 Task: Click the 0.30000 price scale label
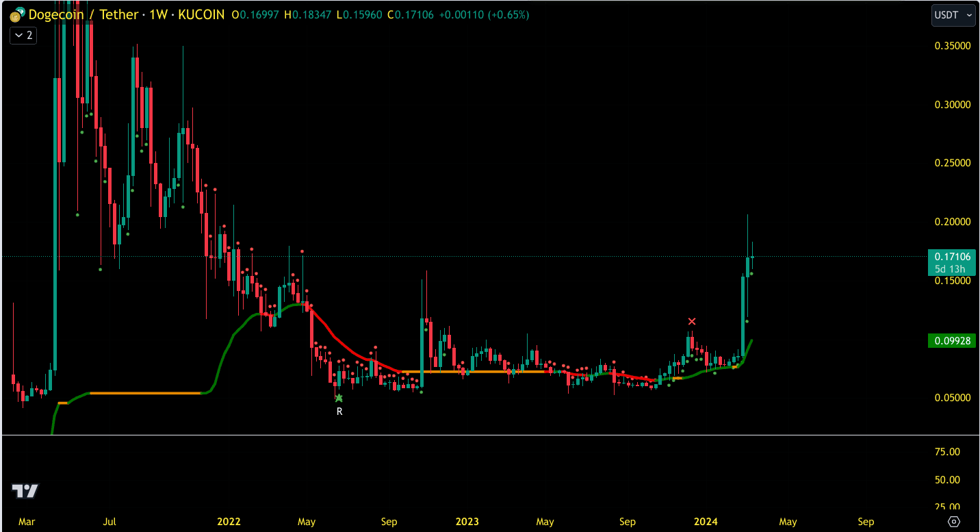[953, 105]
